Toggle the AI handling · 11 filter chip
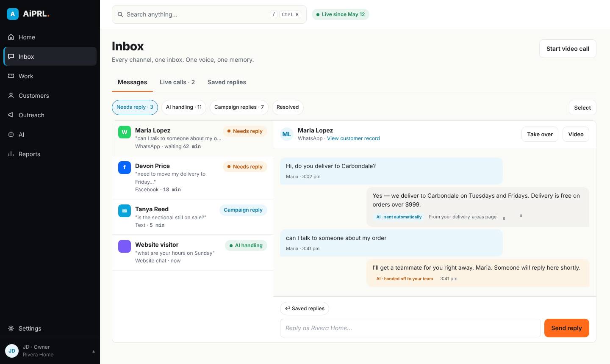 click(184, 108)
